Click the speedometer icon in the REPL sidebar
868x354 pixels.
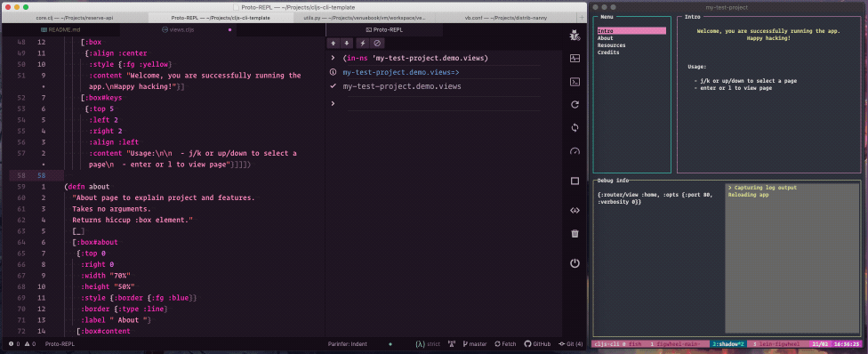point(575,151)
